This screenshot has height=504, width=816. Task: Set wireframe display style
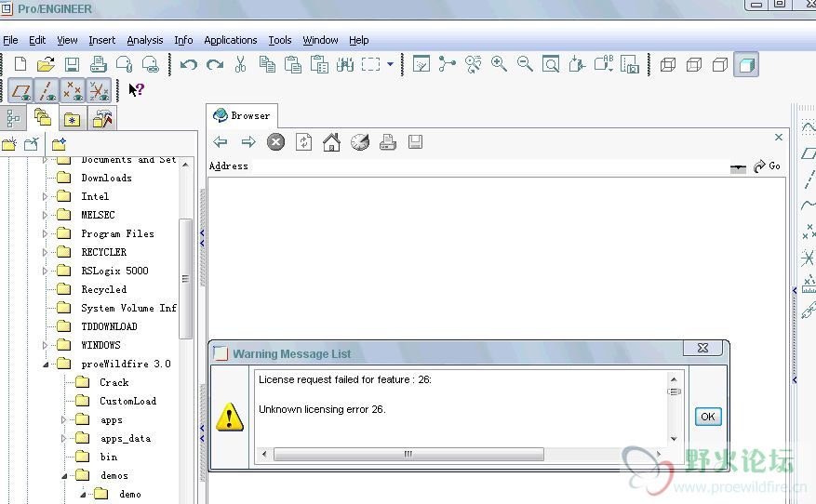(x=668, y=64)
